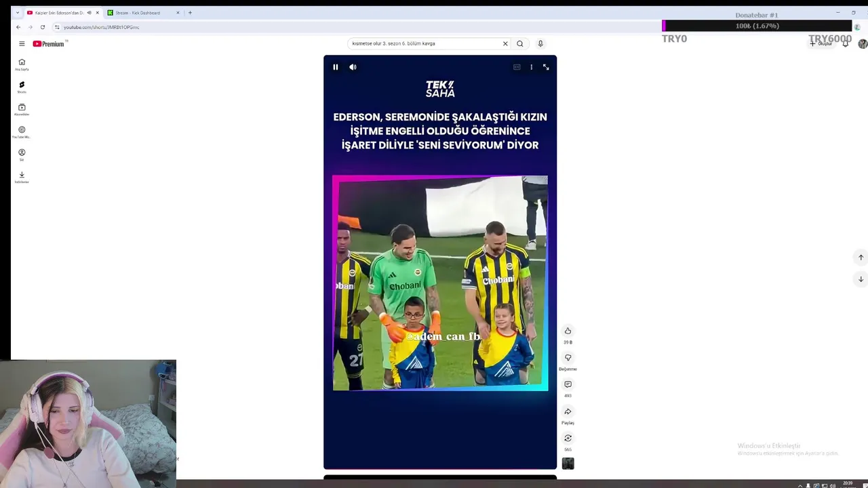The height and width of the screenshot is (488, 868).
Task: Open YouTube Music in the sidebar
Action: [22, 131]
